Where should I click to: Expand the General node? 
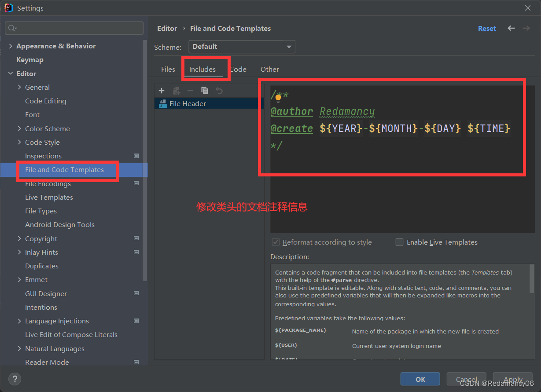pyautogui.click(x=19, y=87)
